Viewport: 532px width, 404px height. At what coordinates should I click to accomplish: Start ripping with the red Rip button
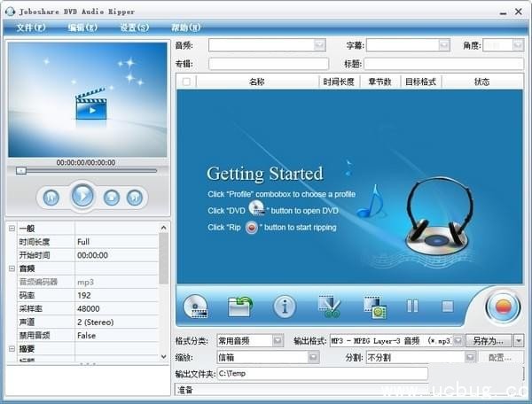click(503, 307)
